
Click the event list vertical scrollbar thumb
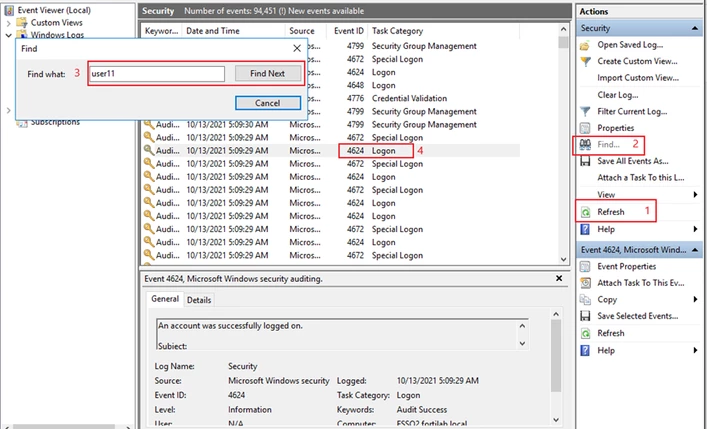click(x=563, y=42)
